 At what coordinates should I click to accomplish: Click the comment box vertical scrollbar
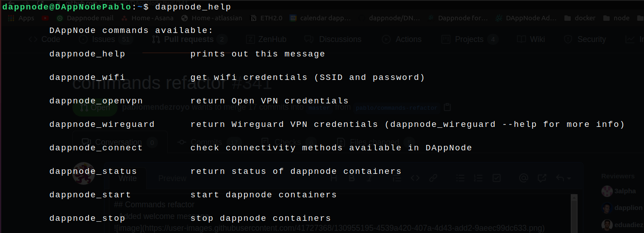(574, 213)
